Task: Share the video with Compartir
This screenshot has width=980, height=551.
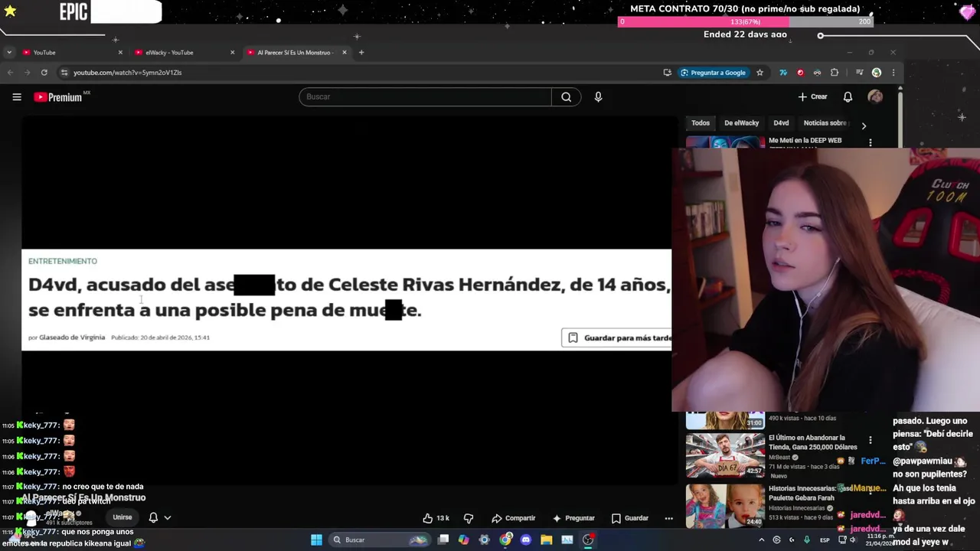Action: [x=514, y=518]
